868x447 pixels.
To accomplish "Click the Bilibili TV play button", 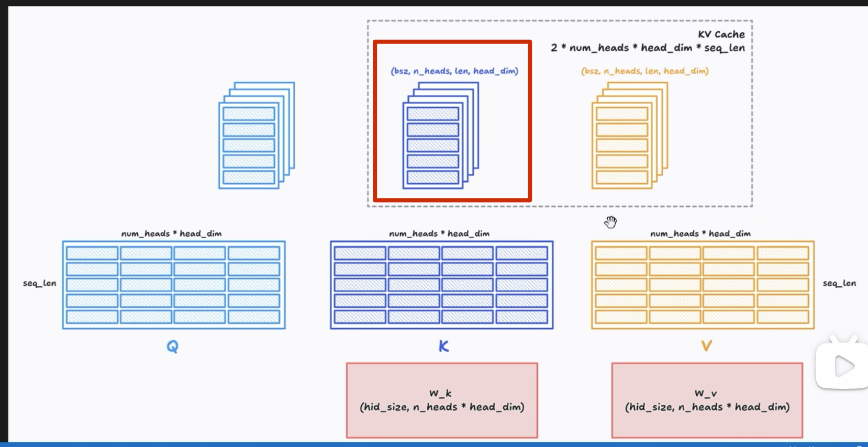I will point(842,366).
